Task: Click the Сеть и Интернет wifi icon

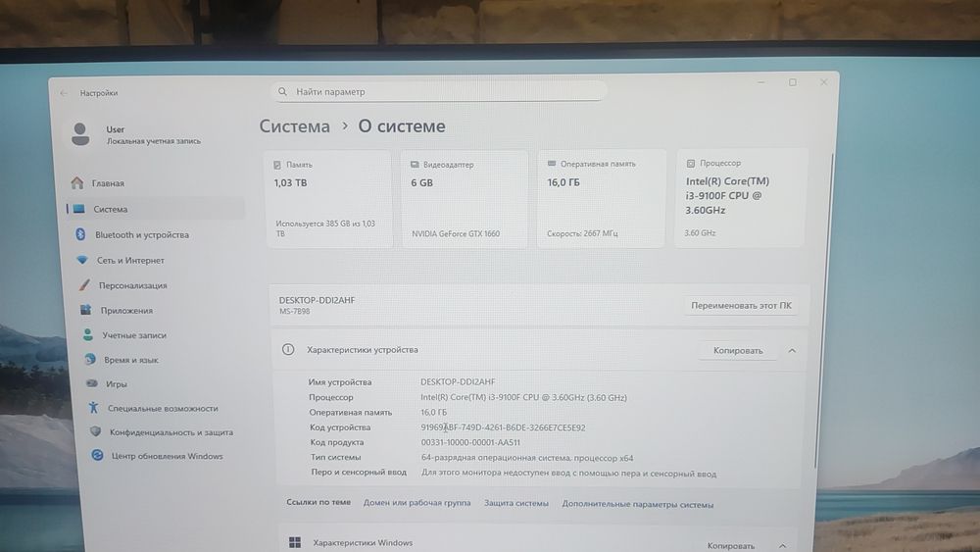Action: tap(82, 260)
